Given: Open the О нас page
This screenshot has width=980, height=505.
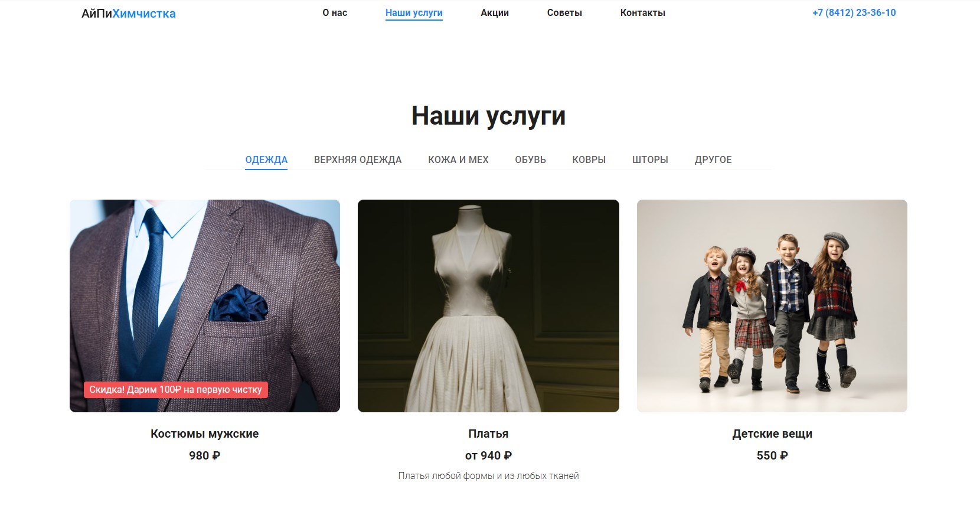Looking at the screenshot, I should (335, 12).
